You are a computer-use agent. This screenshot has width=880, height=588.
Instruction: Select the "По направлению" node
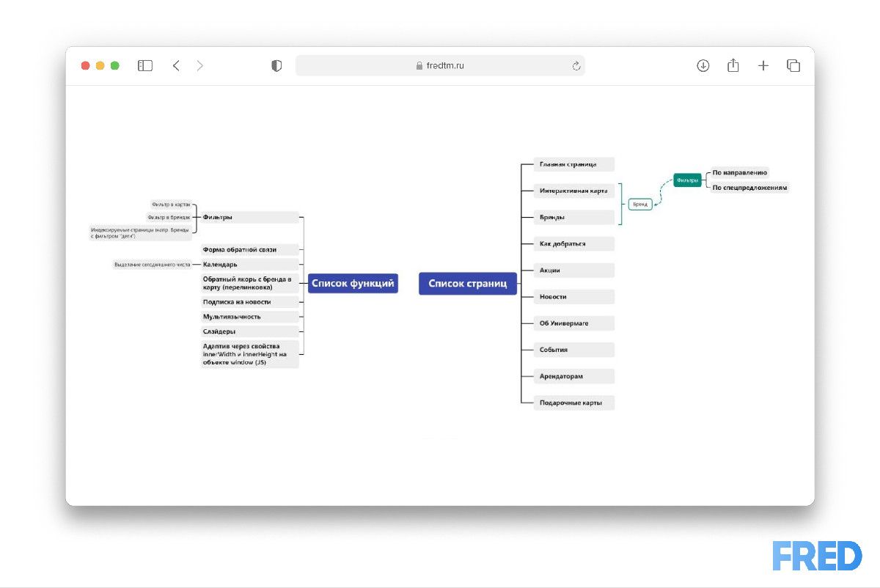(x=739, y=173)
